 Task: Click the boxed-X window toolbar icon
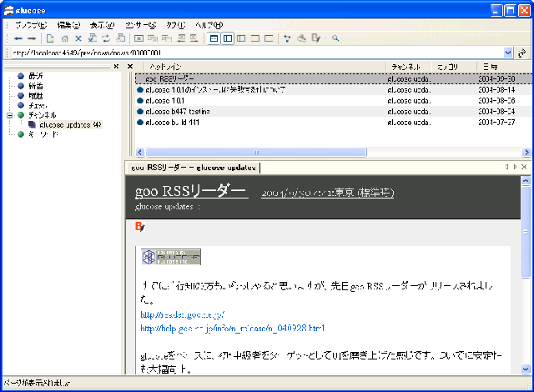[x=139, y=38]
